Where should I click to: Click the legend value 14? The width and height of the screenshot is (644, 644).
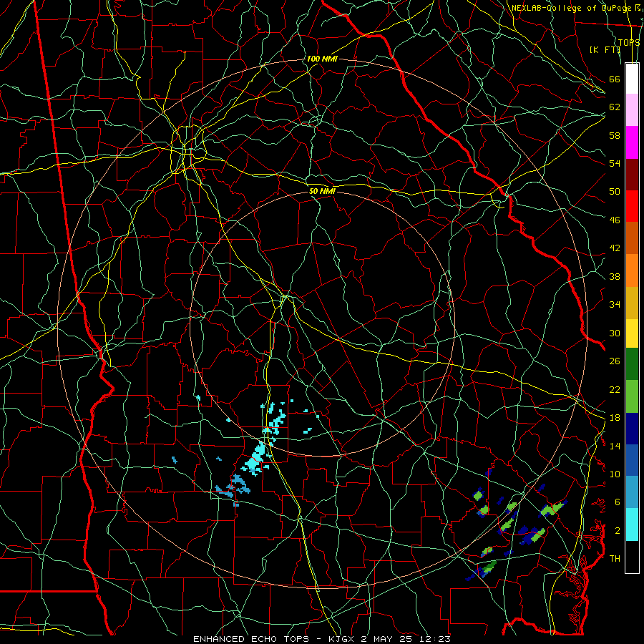tap(615, 446)
